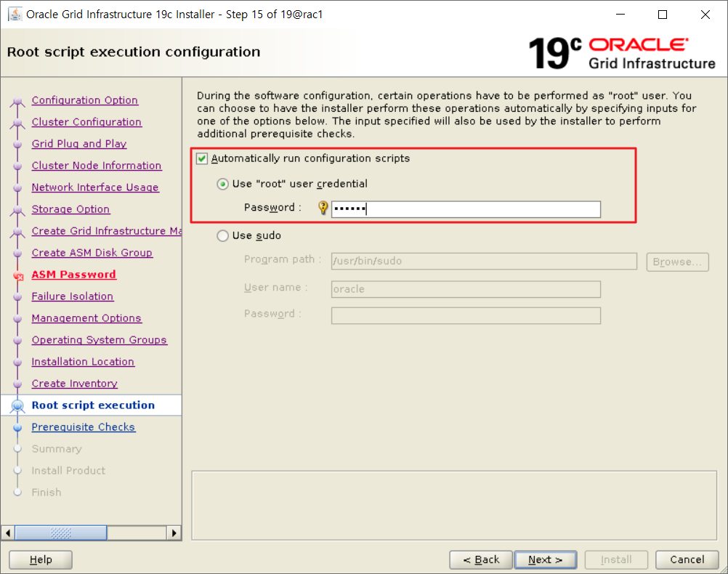Click the Browse... button
Image resolution: width=728 pixels, height=574 pixels.
coord(677,262)
